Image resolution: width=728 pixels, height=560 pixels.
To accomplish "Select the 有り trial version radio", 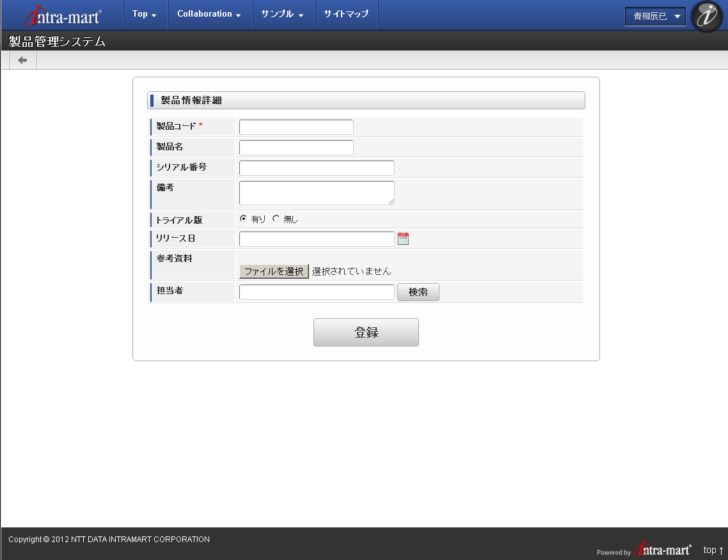I will pos(243,219).
